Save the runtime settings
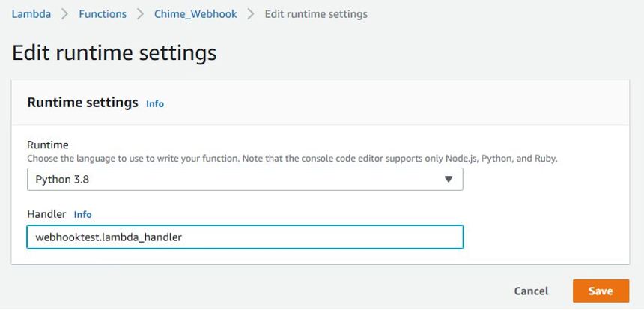This screenshot has height=310, width=644. (601, 291)
